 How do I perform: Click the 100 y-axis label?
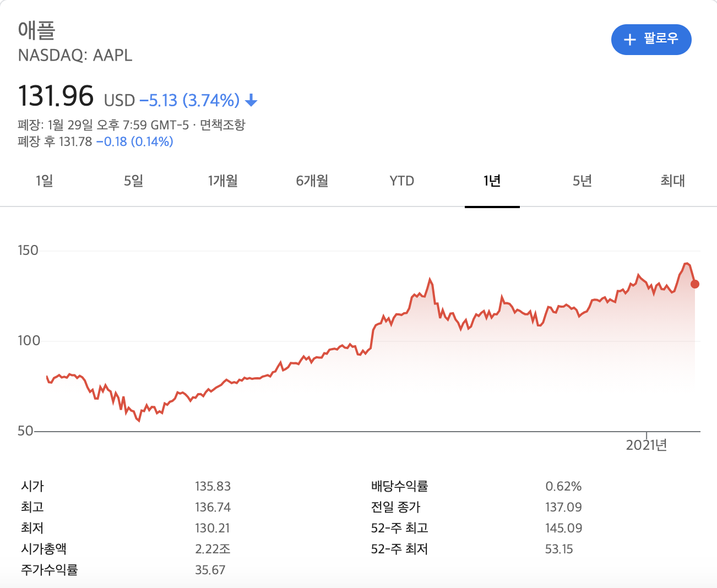29,341
